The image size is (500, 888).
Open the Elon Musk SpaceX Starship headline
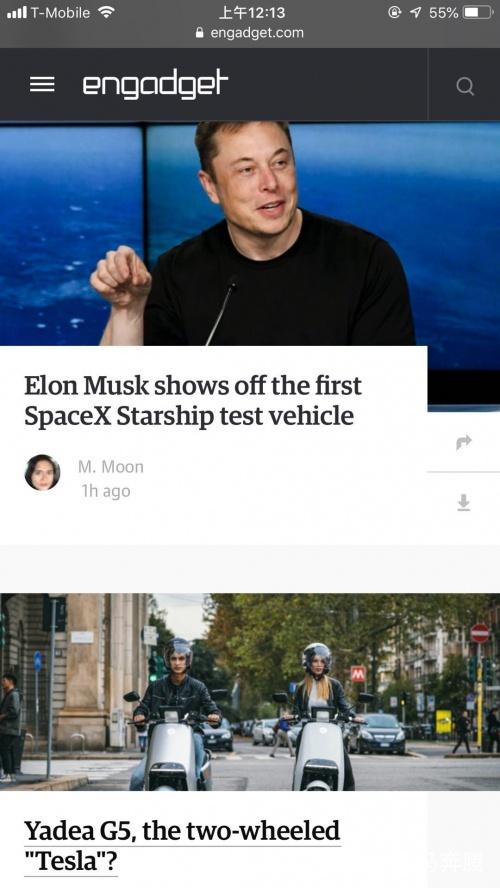[x=193, y=400]
